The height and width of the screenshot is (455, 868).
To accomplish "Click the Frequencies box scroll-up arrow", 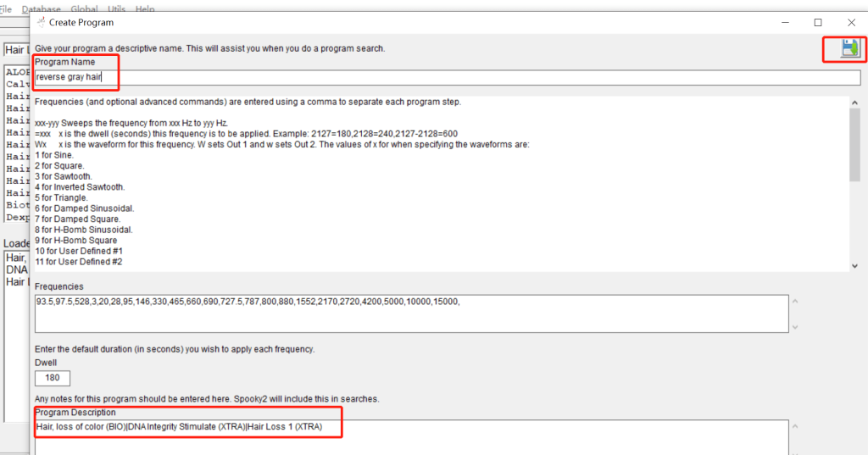I will point(794,300).
